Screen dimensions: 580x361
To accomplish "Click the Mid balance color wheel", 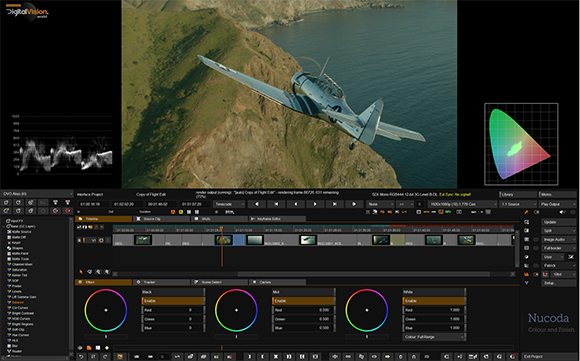I will [236, 310].
